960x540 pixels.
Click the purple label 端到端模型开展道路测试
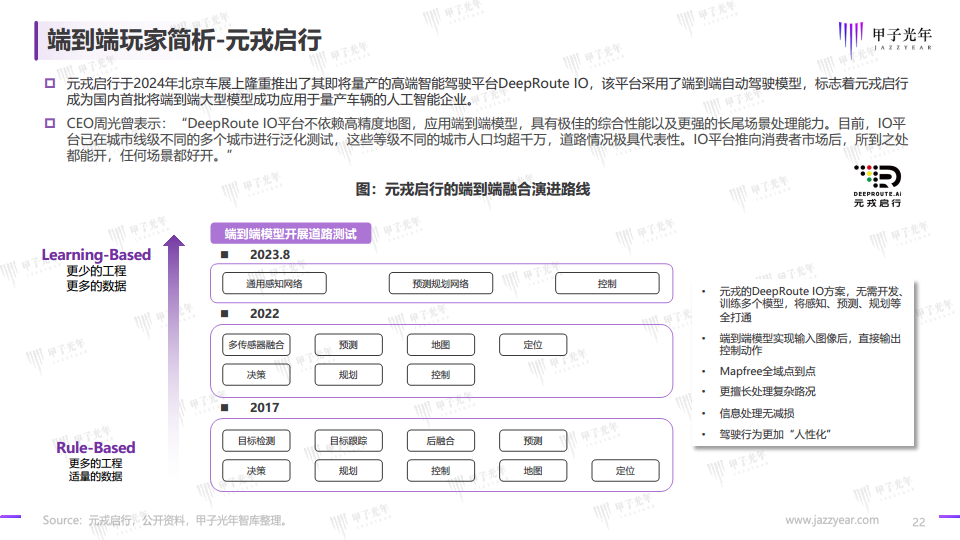tap(291, 233)
